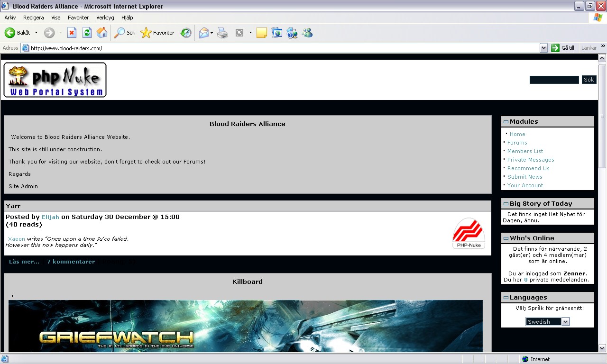Click the vertical scrollbar thumb
This screenshot has height=364, width=607.
point(602,116)
